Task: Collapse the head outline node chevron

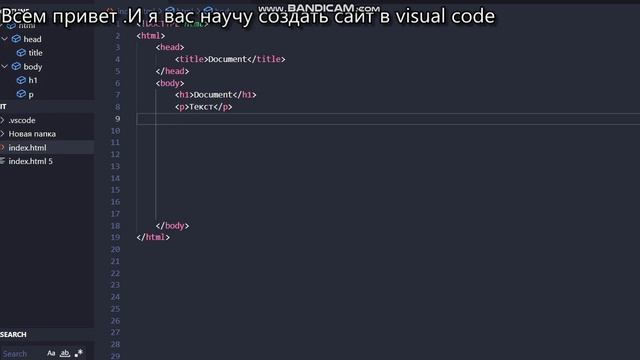Action: (4, 39)
